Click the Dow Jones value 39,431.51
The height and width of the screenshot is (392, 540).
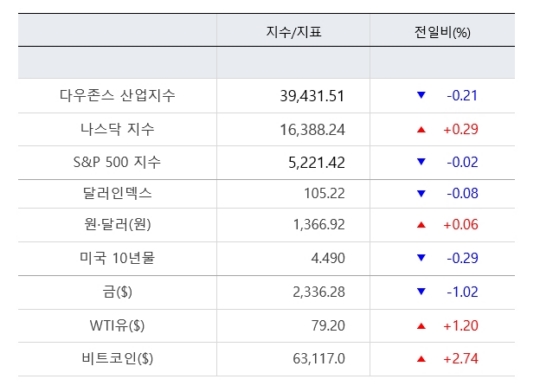[x=312, y=96]
